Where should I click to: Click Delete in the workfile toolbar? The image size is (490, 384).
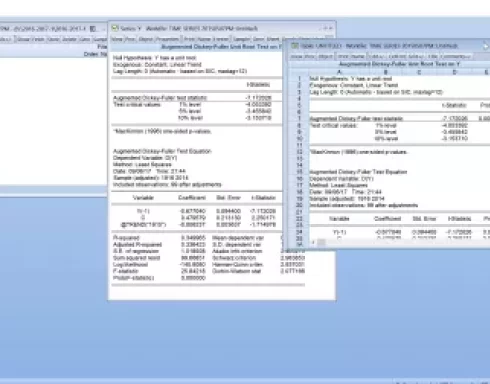click(69, 39)
